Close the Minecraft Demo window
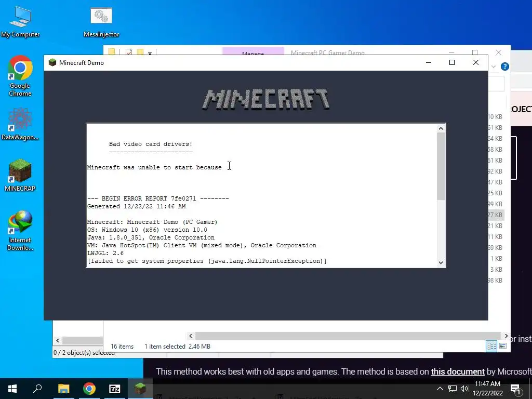Image resolution: width=532 pixels, height=399 pixels. click(x=476, y=62)
